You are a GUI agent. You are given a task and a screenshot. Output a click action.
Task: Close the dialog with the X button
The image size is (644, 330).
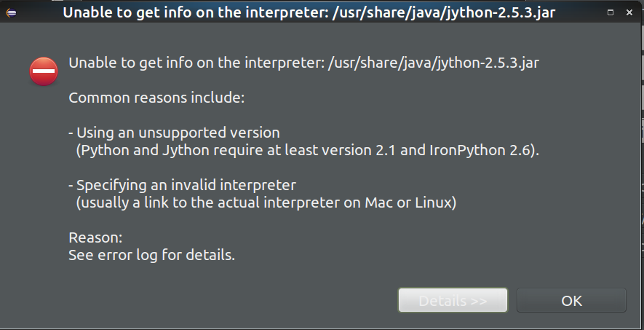629,12
